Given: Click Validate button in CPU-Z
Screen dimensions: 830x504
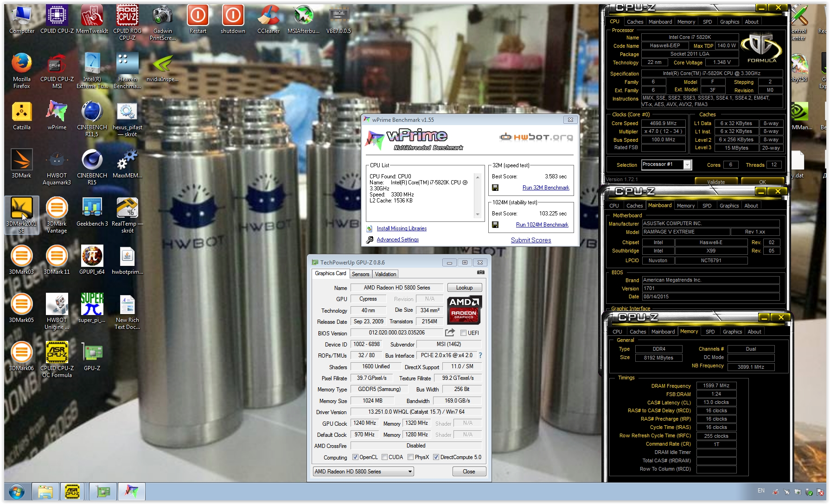Looking at the screenshot, I should pyautogui.click(x=716, y=182).
